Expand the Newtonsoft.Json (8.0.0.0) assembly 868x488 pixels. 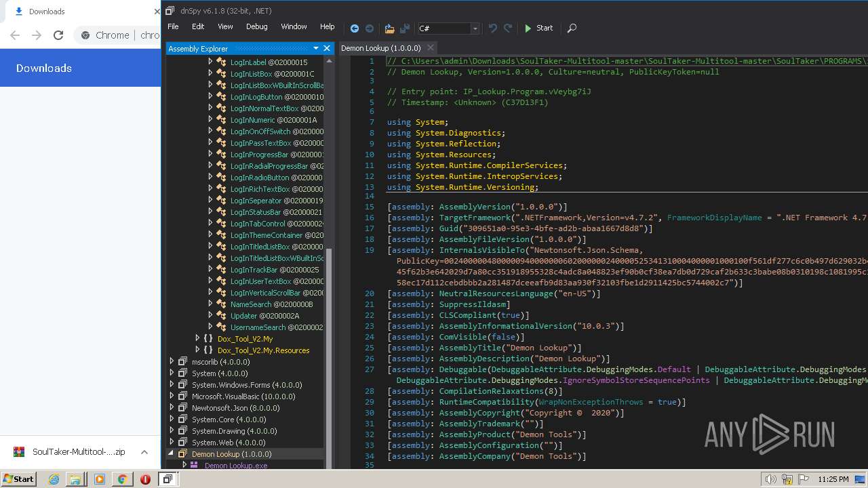pos(172,407)
